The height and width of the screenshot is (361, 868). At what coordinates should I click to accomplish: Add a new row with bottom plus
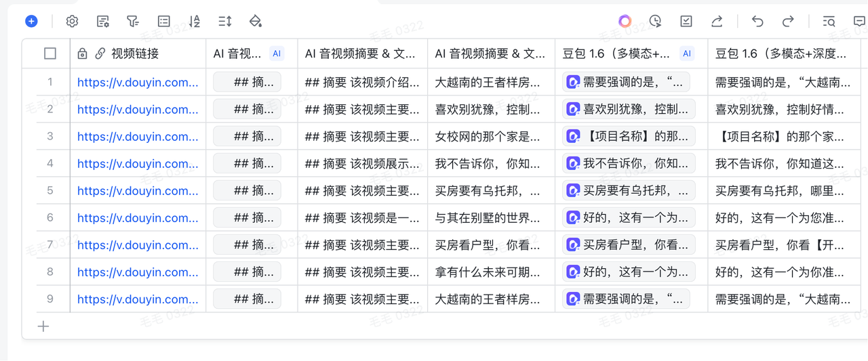pyautogui.click(x=43, y=326)
